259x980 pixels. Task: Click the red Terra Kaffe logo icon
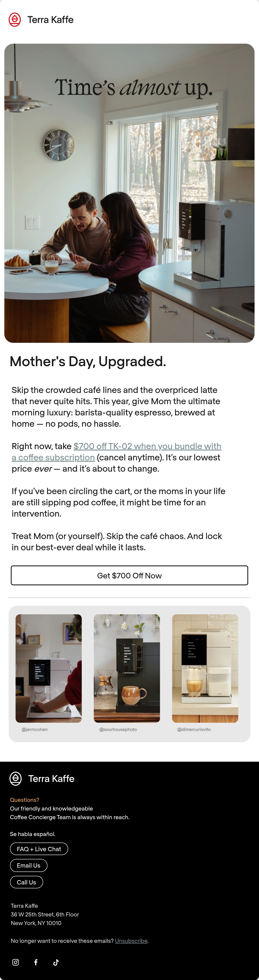pos(15,20)
